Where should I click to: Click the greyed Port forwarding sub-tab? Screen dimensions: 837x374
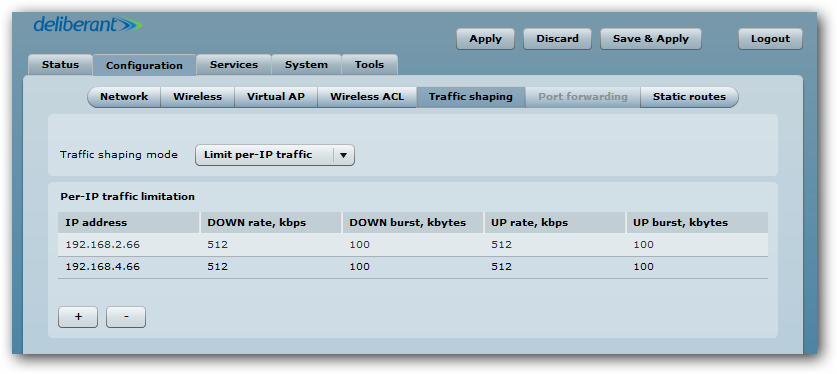(x=583, y=97)
